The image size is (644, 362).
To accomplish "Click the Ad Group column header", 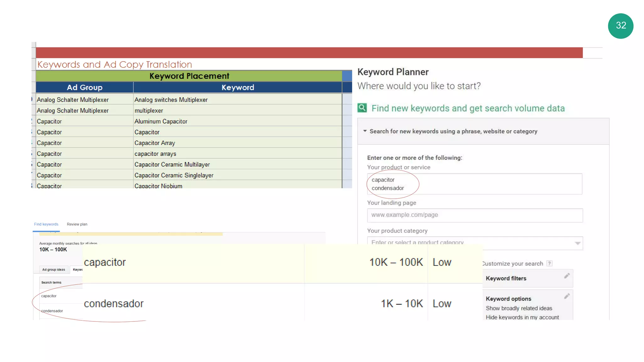I will point(85,88).
